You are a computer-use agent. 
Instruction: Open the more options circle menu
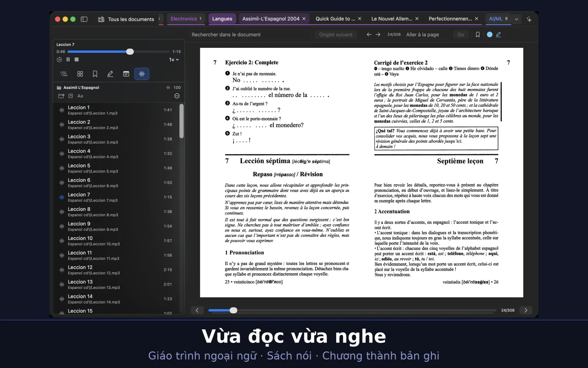tap(177, 96)
